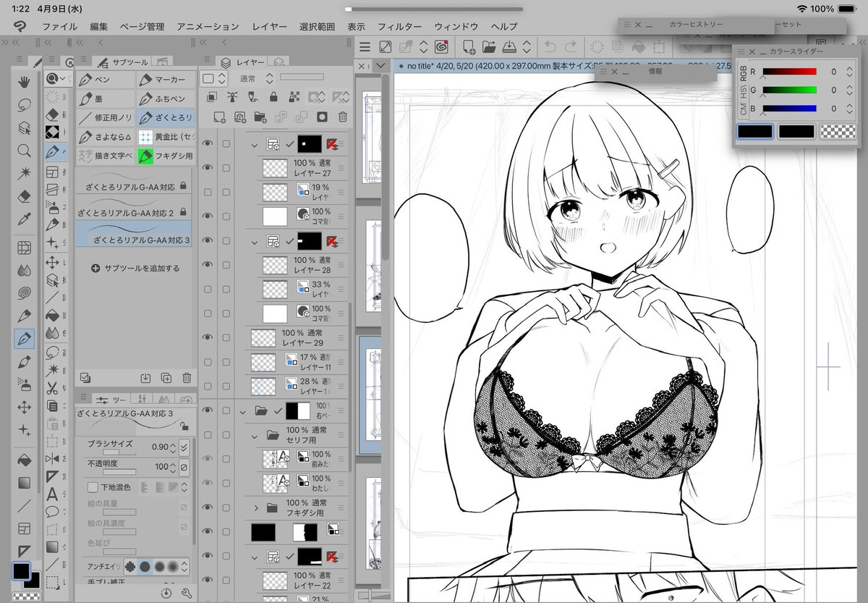Enable the 下地混色 checkbox
The image size is (868, 603).
coord(92,488)
